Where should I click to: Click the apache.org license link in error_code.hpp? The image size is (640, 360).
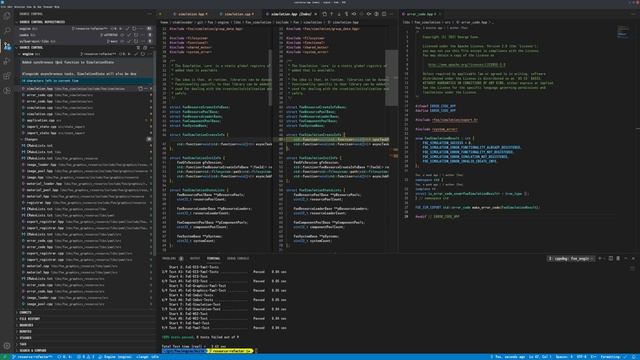pos(467,64)
